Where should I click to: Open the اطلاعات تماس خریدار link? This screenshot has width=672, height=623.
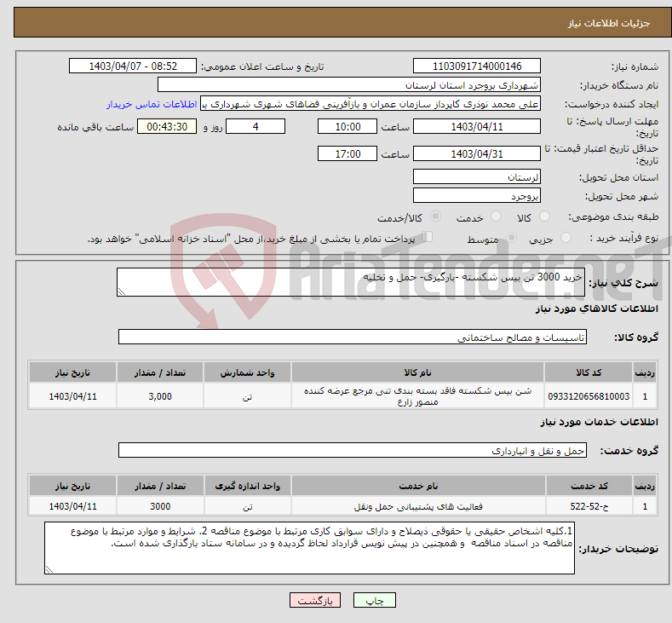coord(152,104)
